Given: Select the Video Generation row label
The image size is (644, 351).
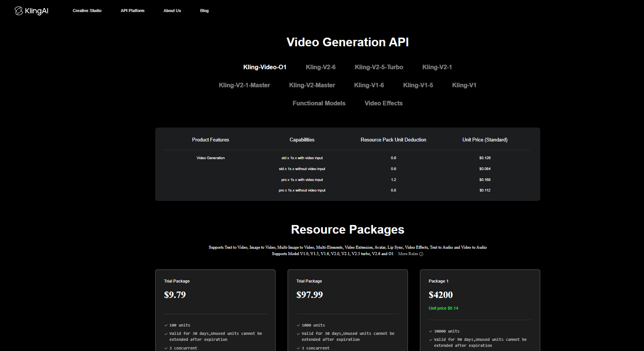Looking at the screenshot, I should 211,158.
